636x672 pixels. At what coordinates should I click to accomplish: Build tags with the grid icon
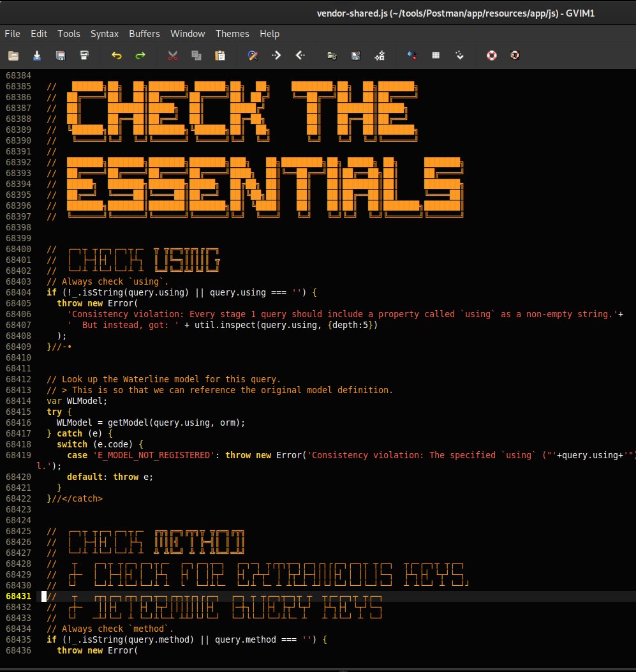pyautogui.click(x=436, y=56)
